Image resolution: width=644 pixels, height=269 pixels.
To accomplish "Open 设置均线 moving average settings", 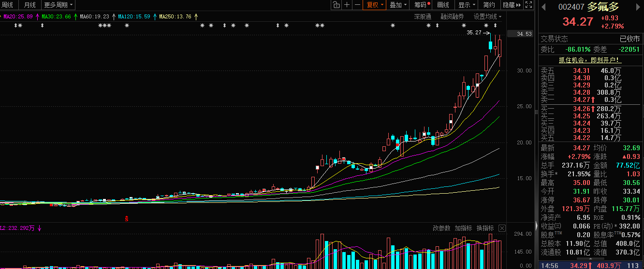I will coord(487,16).
